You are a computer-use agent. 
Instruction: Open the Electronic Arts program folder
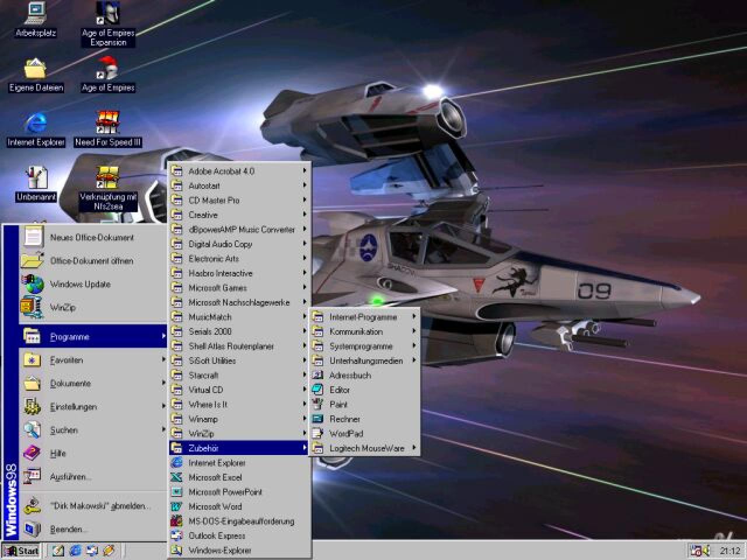(x=239, y=258)
